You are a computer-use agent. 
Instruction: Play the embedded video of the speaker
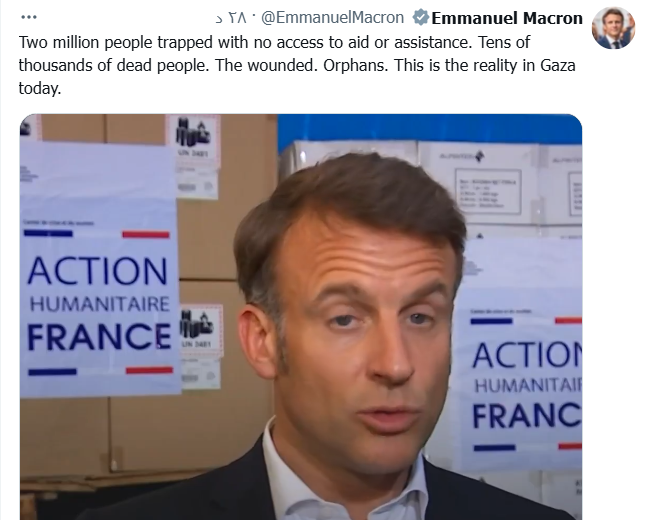pyautogui.click(x=301, y=317)
